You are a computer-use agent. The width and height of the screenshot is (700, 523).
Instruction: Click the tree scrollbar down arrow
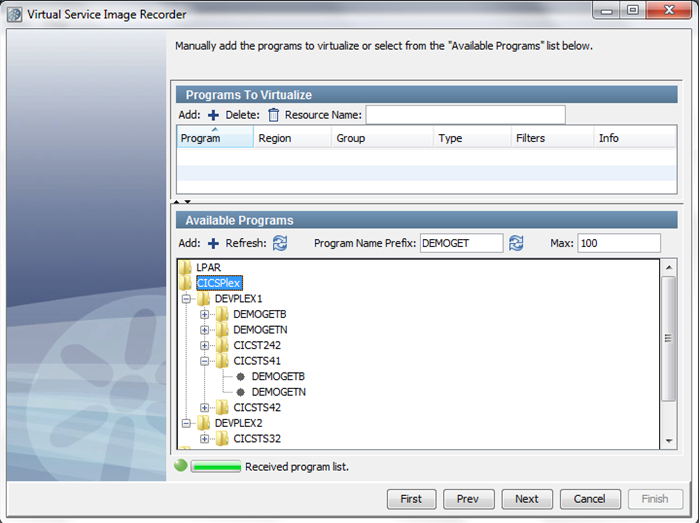pyautogui.click(x=668, y=441)
